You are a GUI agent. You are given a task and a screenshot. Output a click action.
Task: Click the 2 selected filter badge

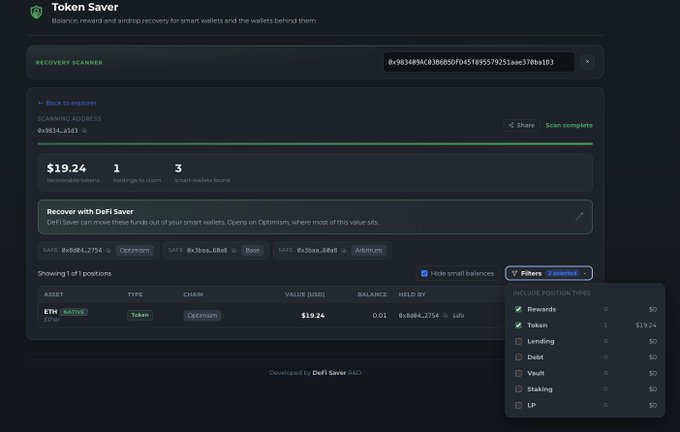point(562,273)
